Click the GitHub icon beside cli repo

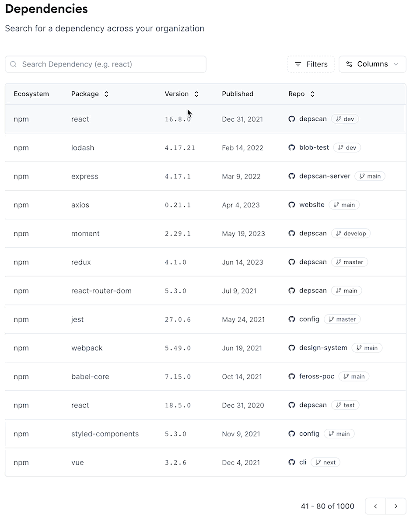pyautogui.click(x=292, y=462)
